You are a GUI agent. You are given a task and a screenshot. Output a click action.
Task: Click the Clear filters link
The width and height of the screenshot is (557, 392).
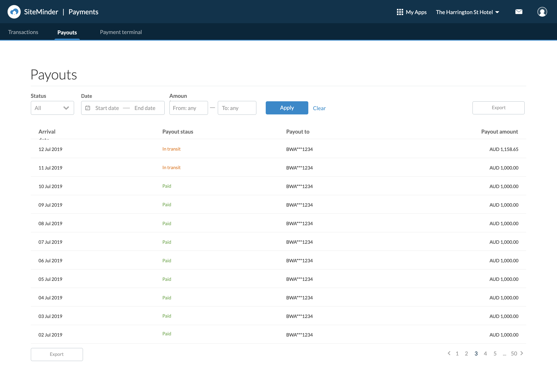tap(319, 108)
